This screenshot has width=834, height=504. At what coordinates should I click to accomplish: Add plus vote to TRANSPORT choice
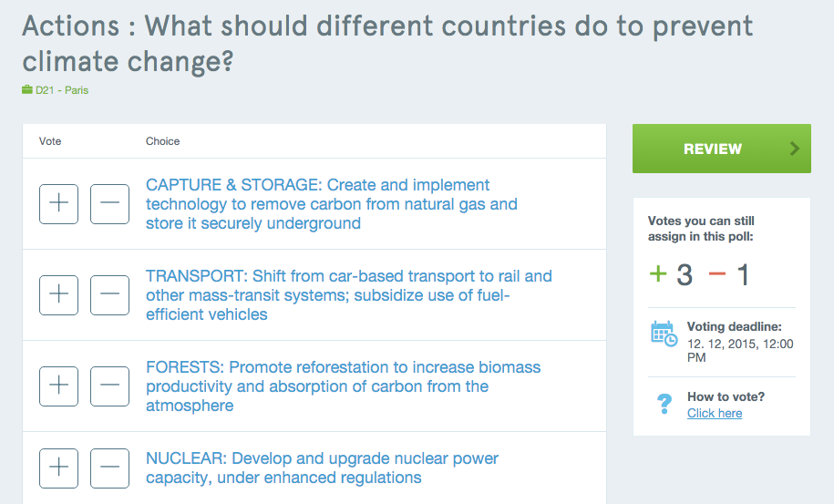click(x=58, y=295)
